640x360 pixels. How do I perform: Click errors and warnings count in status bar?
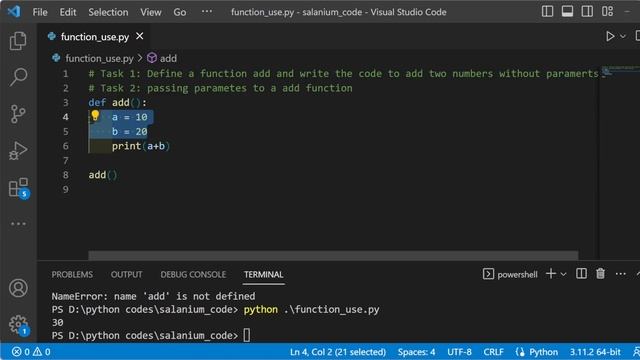[31, 351]
